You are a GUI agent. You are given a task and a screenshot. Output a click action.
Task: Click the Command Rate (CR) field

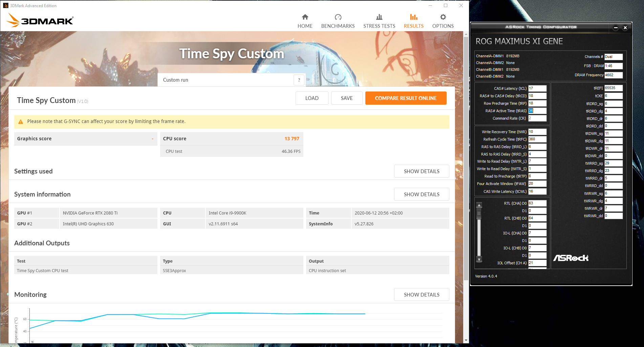coord(537,118)
